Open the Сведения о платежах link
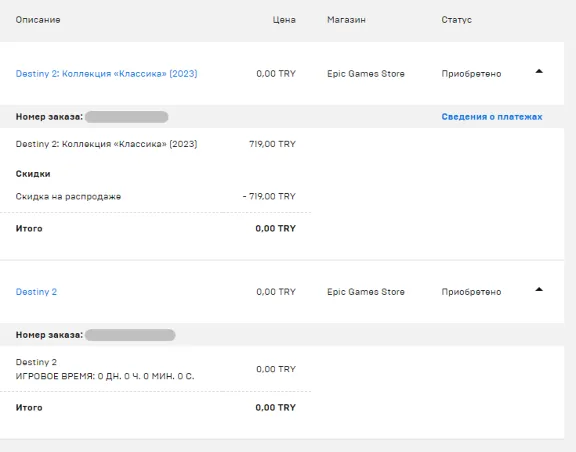 point(492,117)
